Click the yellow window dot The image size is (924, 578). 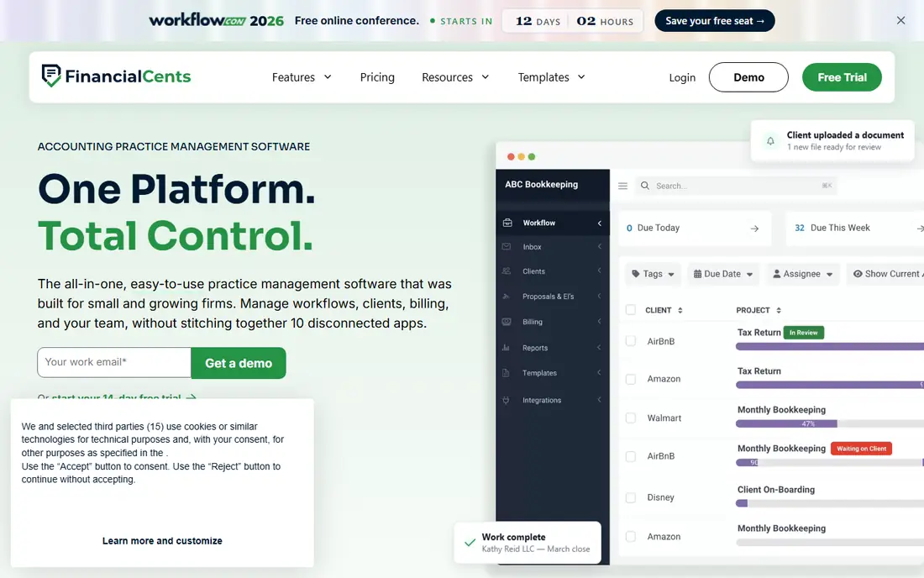tap(521, 157)
